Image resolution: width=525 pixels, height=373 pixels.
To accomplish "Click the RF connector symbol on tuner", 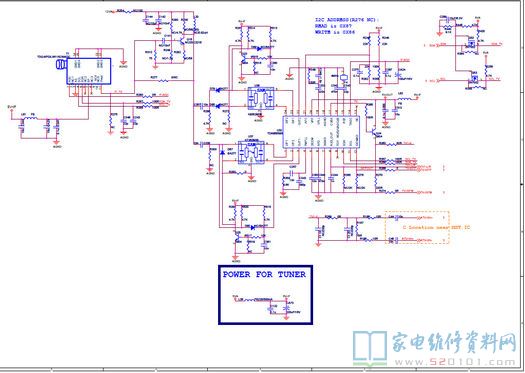I will coord(61,64).
